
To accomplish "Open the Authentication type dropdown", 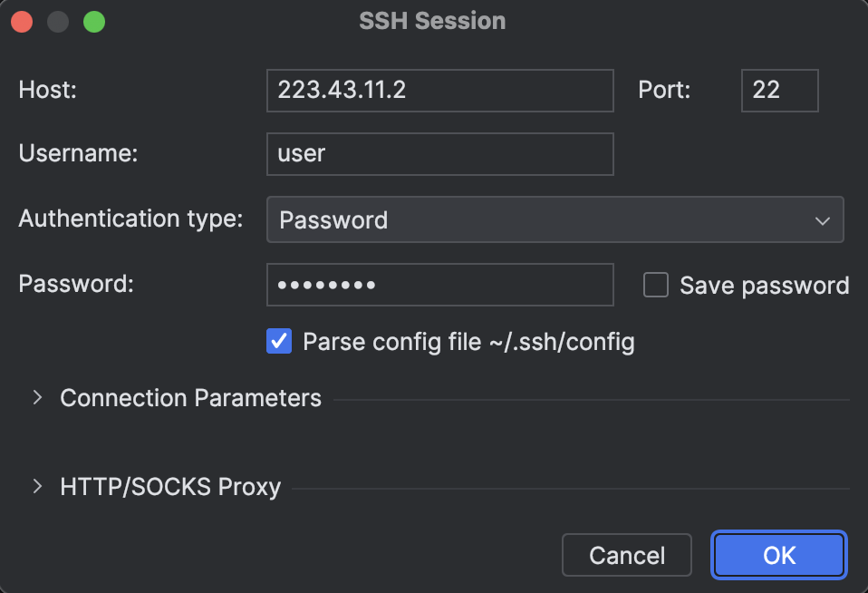I will (x=555, y=219).
